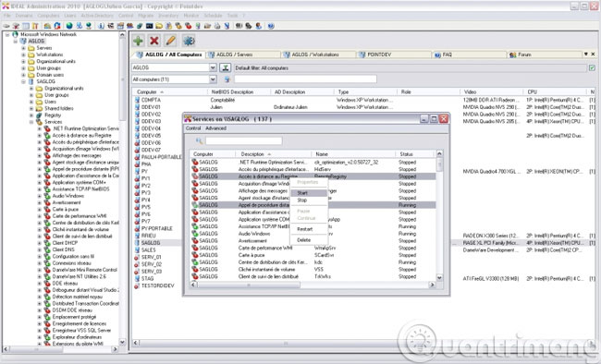The height and width of the screenshot is (364, 601).
Task: Select DameWare Mini Remote Control in the tree
Action: tap(84, 270)
